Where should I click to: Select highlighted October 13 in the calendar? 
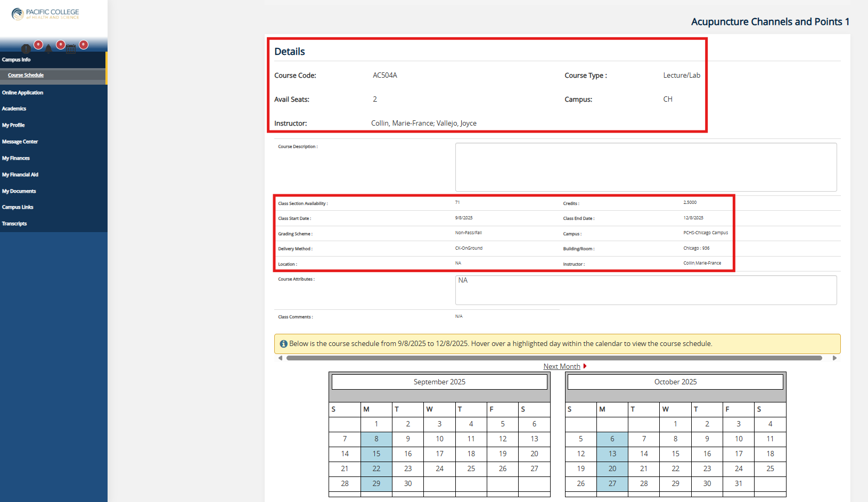[x=612, y=454]
